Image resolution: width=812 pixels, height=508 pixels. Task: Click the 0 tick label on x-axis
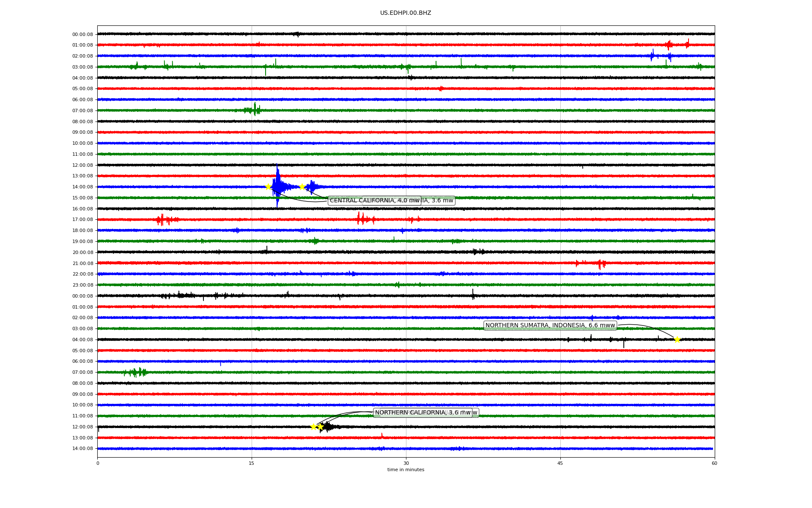(x=98, y=463)
